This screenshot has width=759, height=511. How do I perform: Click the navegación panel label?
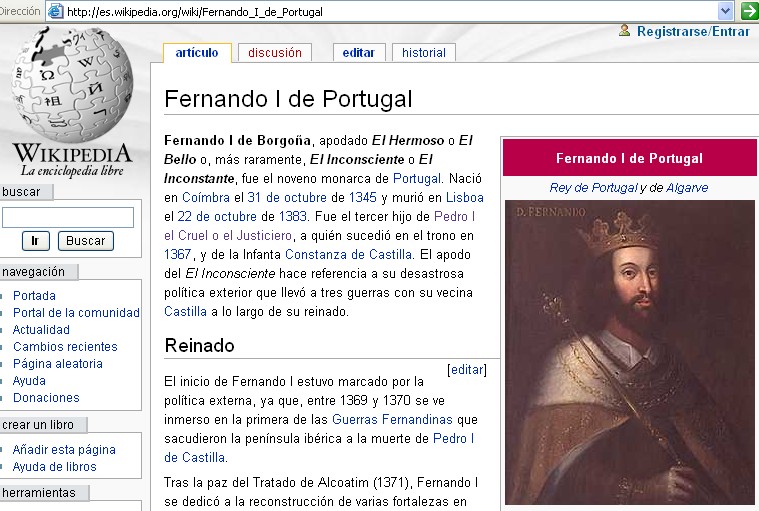click(x=33, y=272)
